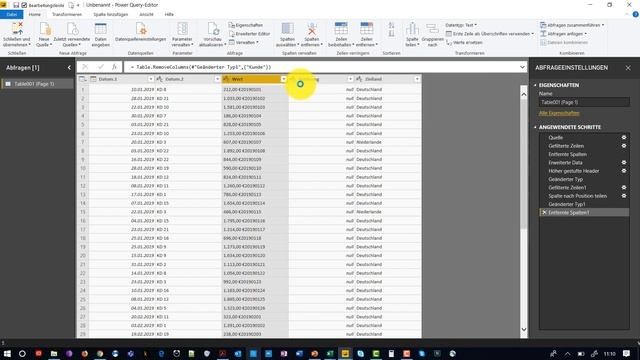Viewport: 640px width, 360px height.
Task: Open gear of Gefilterte Zeilen1 step
Action: click(624, 187)
